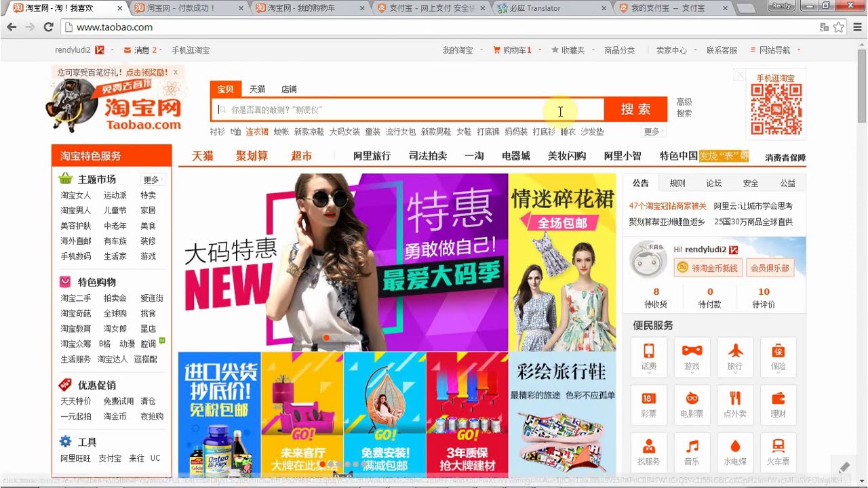
Task: Open 高级搜索 advanced search link
Action: point(684,108)
